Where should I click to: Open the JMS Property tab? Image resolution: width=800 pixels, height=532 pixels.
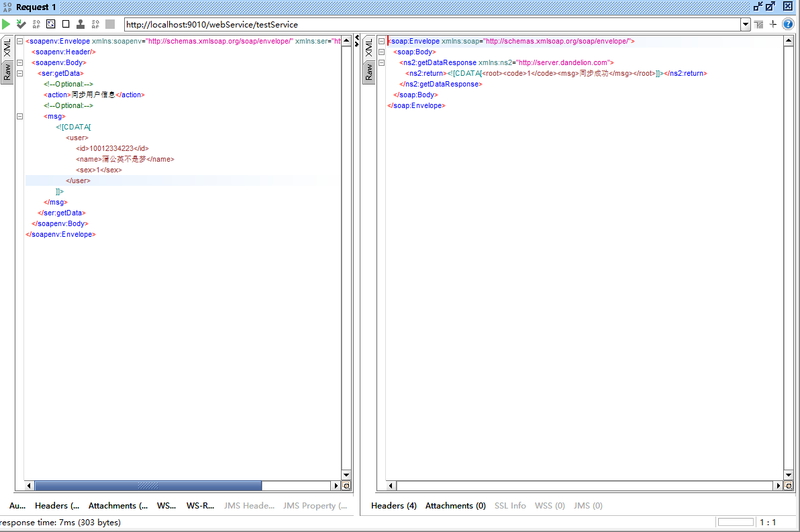coord(315,505)
